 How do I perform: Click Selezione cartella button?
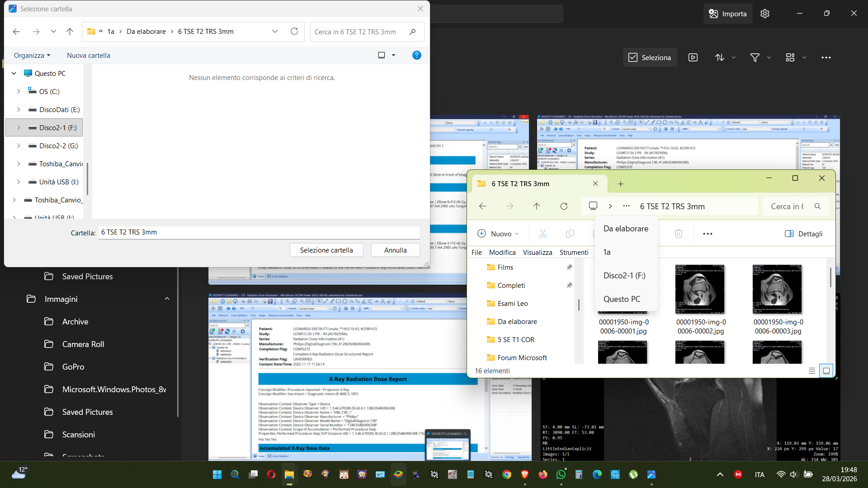tap(326, 250)
